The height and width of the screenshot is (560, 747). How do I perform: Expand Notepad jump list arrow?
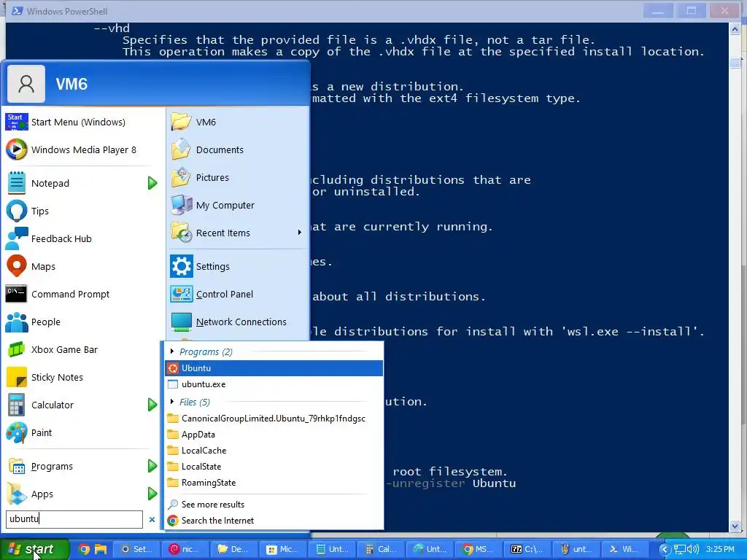(x=152, y=183)
